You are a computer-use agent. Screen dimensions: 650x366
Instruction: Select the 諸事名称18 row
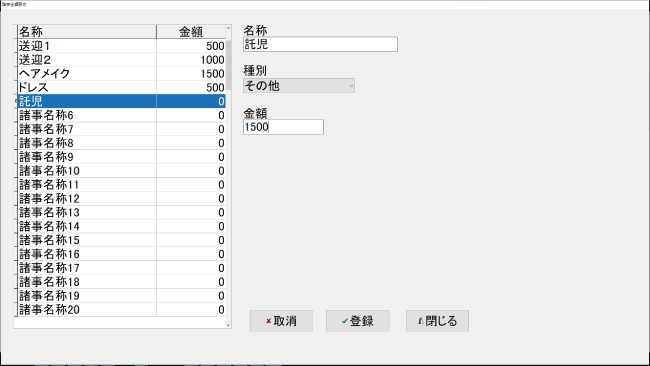(x=121, y=282)
